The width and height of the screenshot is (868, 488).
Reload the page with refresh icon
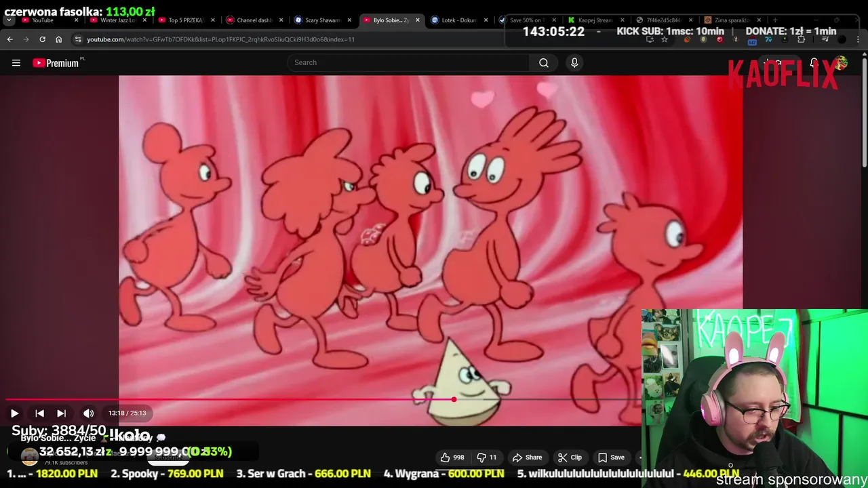(x=42, y=39)
